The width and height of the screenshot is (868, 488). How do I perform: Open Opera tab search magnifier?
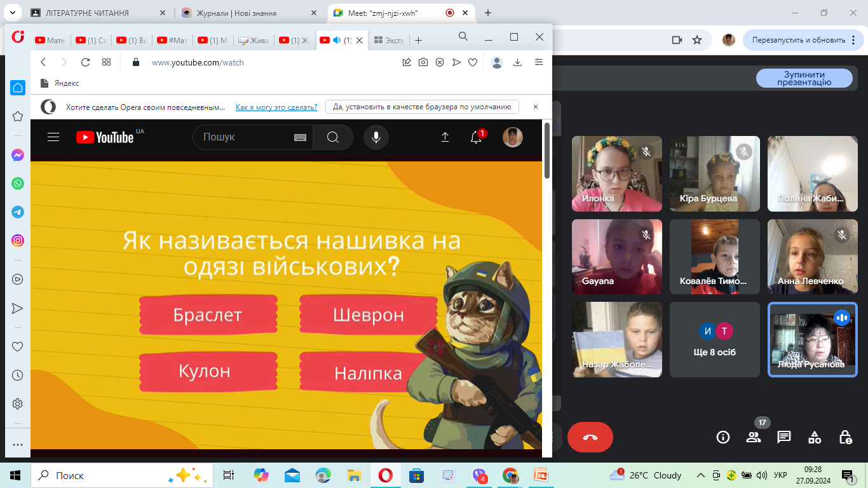pos(463,37)
